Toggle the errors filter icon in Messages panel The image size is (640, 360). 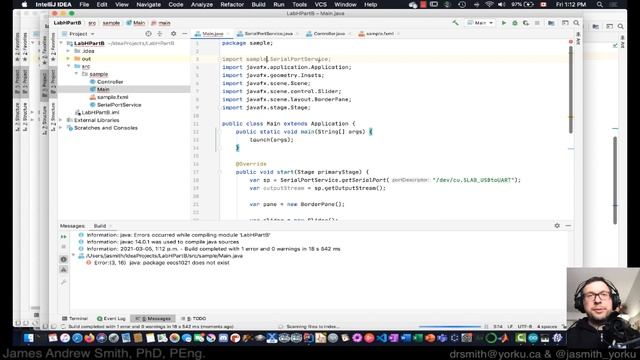64,259
